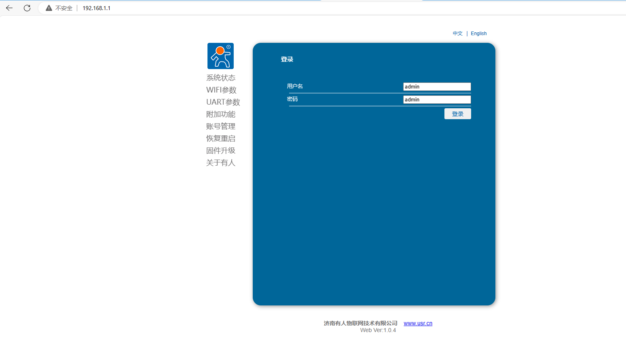Image resolution: width=626 pixels, height=364 pixels.
Task: Reload the page with refresh icon
Action: tap(27, 8)
